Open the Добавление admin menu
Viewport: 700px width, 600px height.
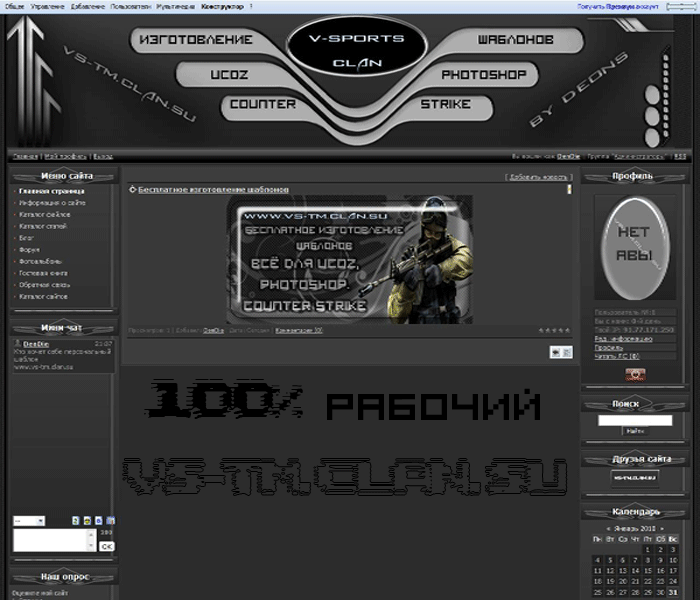tap(88, 7)
